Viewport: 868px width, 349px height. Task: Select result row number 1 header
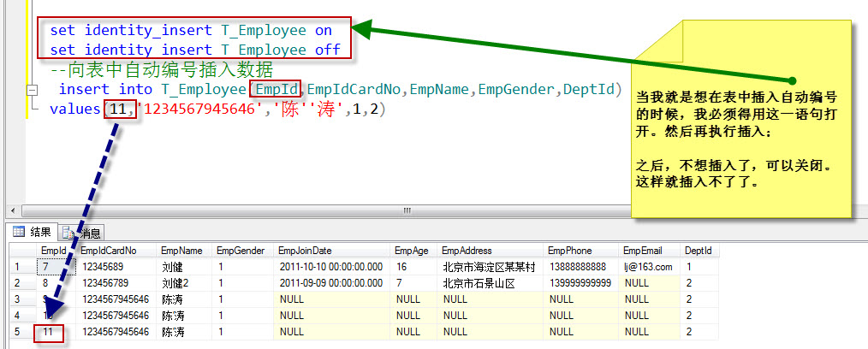coord(23,267)
